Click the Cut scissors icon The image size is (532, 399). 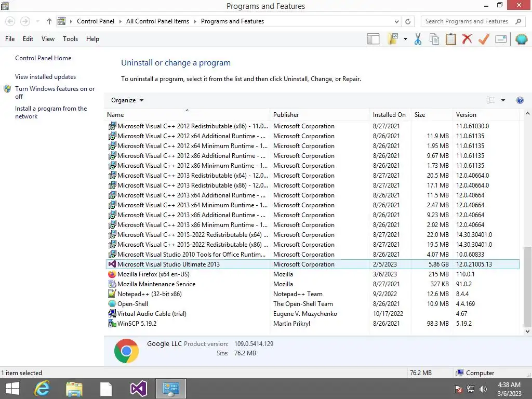click(418, 39)
